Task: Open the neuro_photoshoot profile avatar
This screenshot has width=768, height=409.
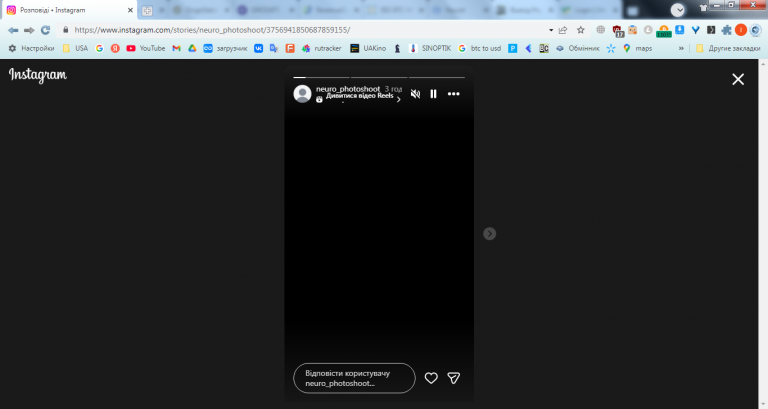Action: [x=302, y=94]
